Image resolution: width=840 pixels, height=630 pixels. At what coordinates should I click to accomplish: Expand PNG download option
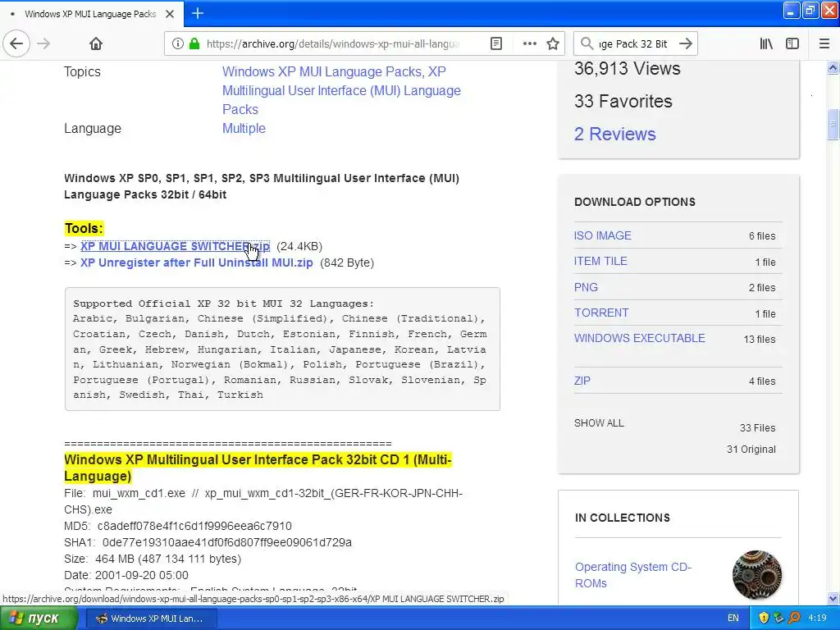click(586, 287)
